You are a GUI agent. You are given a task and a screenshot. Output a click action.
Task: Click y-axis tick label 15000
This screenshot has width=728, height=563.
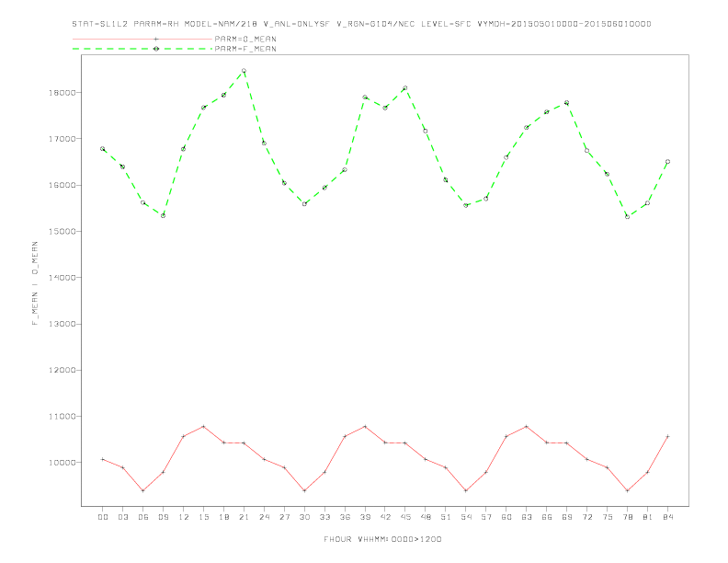[x=62, y=231]
